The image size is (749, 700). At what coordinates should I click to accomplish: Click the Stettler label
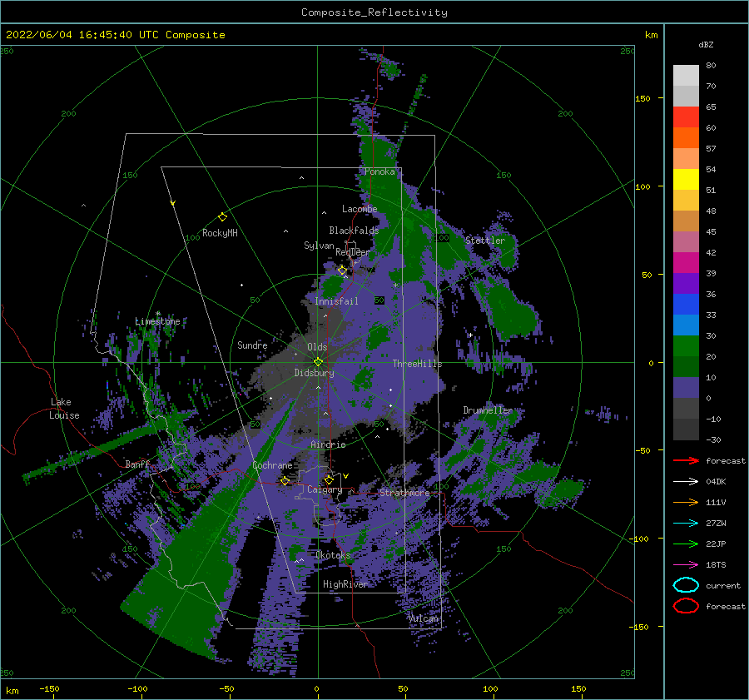pos(485,241)
